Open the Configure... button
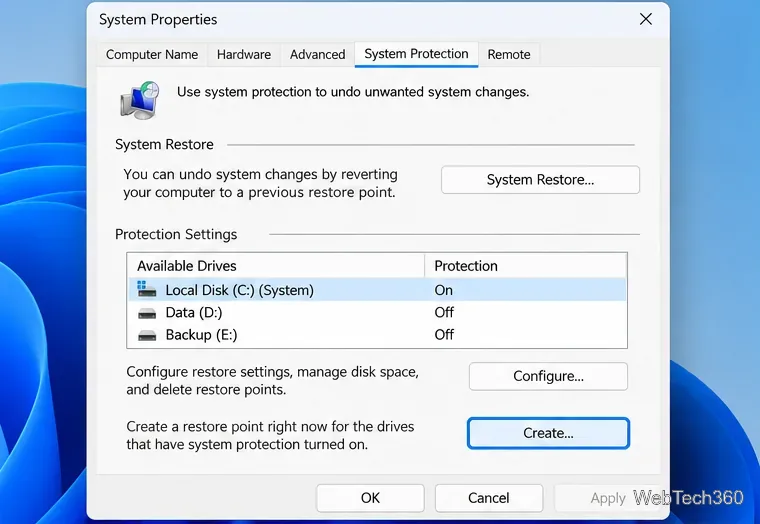 pyautogui.click(x=548, y=376)
